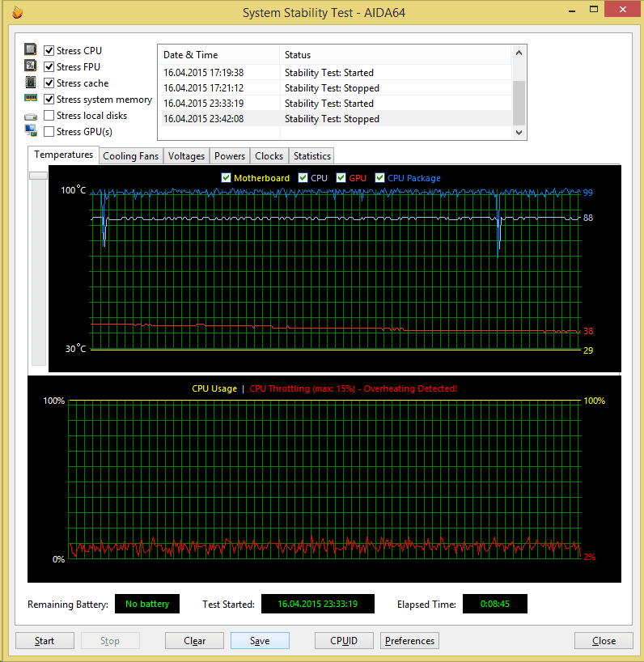Image resolution: width=644 pixels, height=662 pixels.
Task: Click the Date & Time column header
Action: click(x=218, y=55)
